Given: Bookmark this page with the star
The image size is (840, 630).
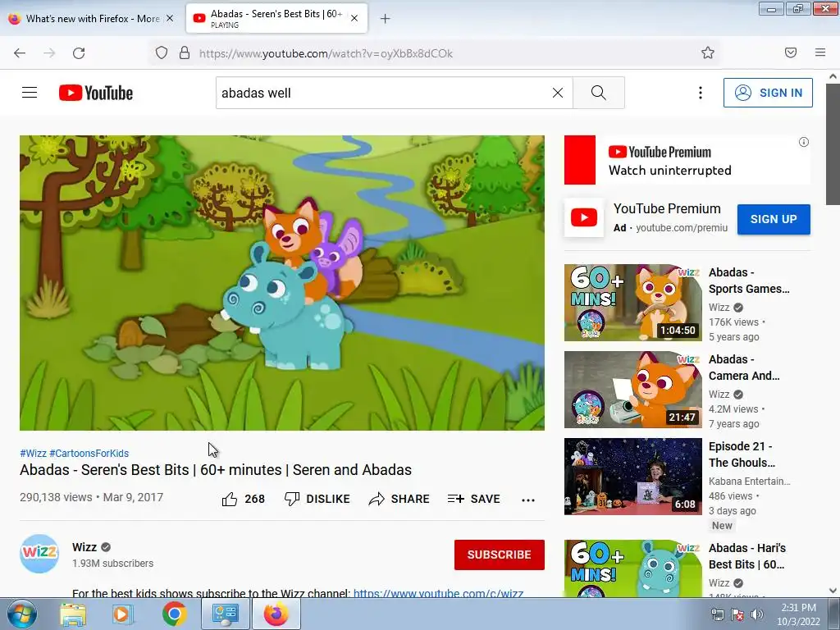Looking at the screenshot, I should (708, 52).
